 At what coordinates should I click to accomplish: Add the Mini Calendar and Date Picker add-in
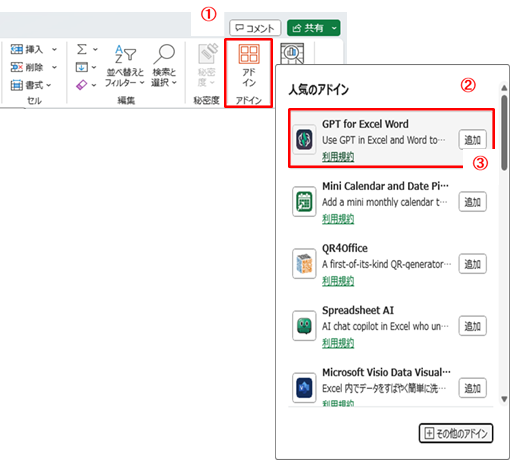(472, 202)
